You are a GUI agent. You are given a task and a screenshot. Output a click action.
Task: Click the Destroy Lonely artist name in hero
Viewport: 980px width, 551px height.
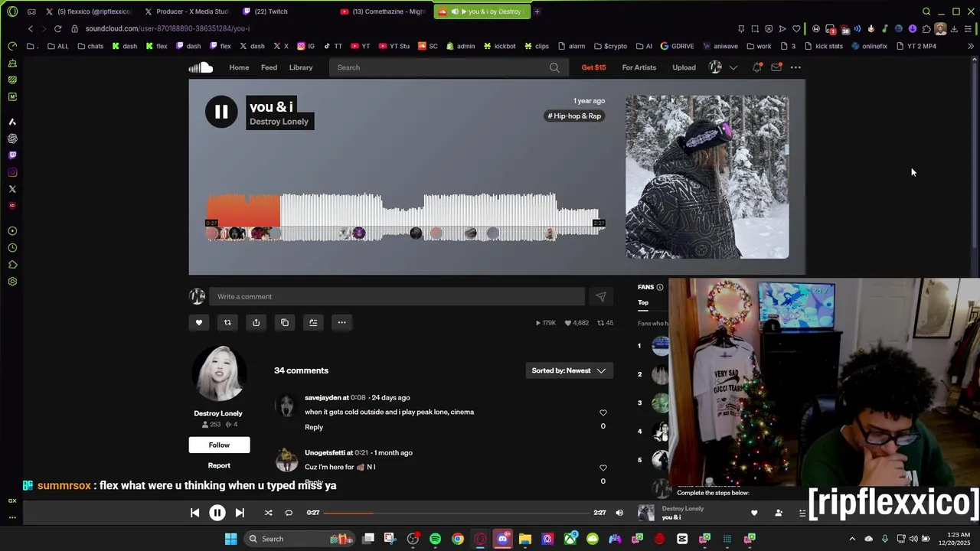(x=279, y=122)
